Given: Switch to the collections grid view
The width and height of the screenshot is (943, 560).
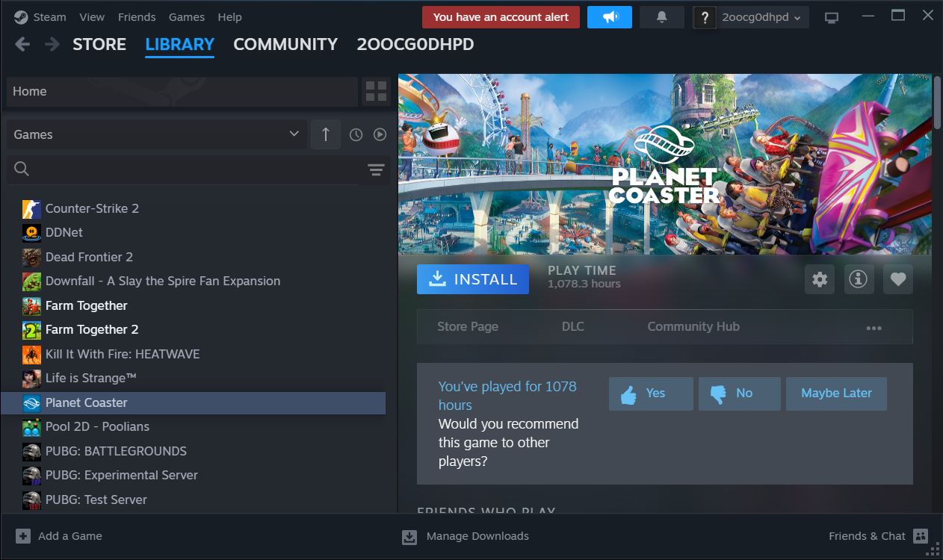Looking at the screenshot, I should click(x=377, y=92).
